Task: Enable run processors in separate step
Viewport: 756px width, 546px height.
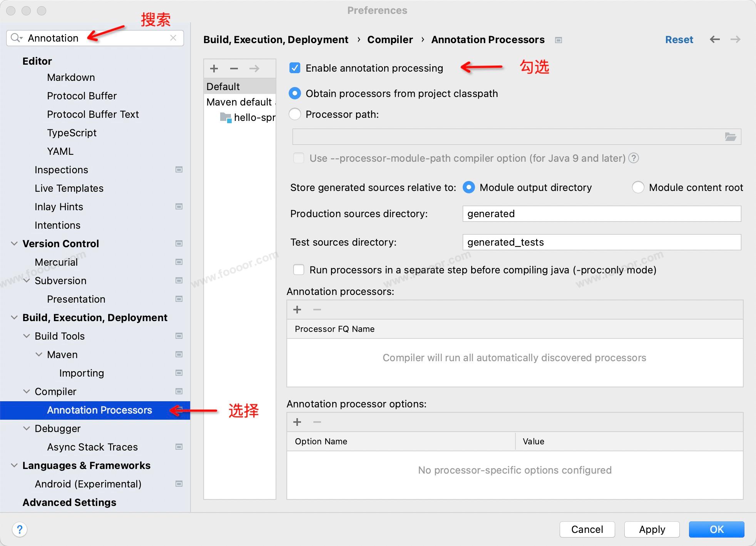Action: [299, 270]
